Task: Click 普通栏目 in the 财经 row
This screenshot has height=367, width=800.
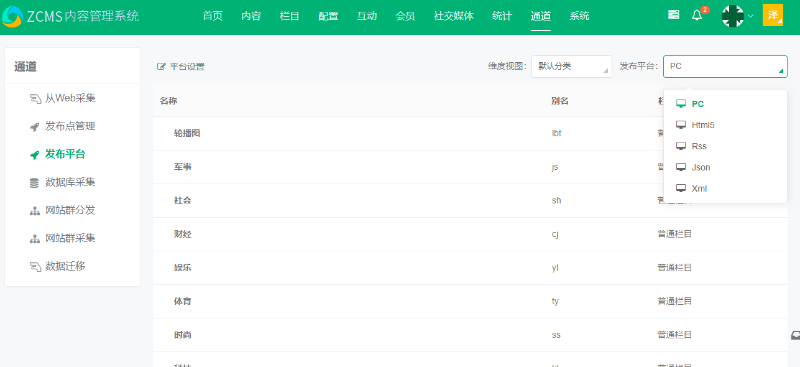Action: pos(674,234)
